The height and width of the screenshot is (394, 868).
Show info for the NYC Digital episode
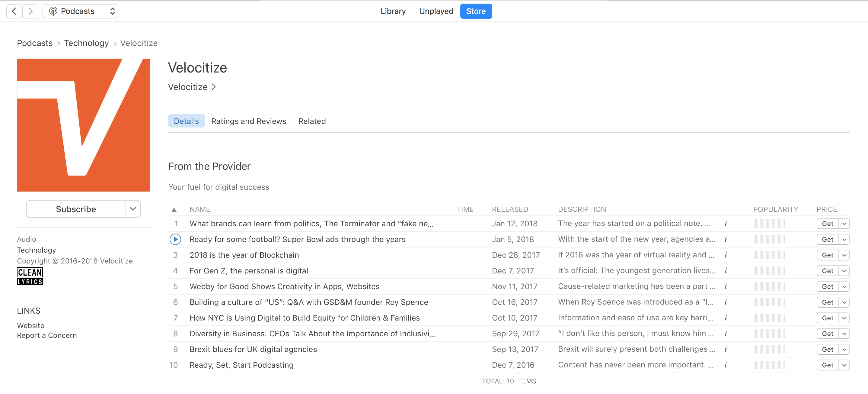click(726, 318)
